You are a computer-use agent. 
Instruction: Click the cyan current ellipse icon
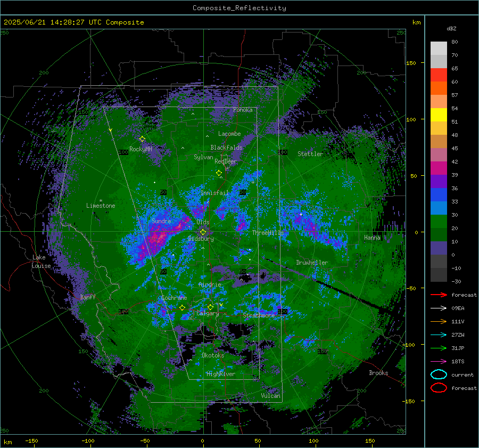[x=439, y=374]
